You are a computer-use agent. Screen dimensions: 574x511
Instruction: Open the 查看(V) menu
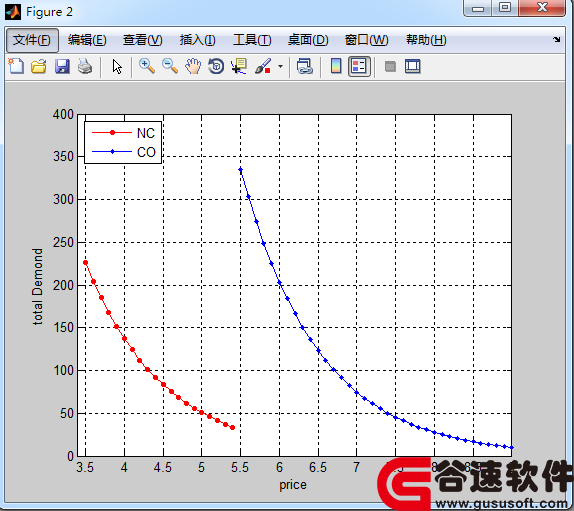pos(143,40)
